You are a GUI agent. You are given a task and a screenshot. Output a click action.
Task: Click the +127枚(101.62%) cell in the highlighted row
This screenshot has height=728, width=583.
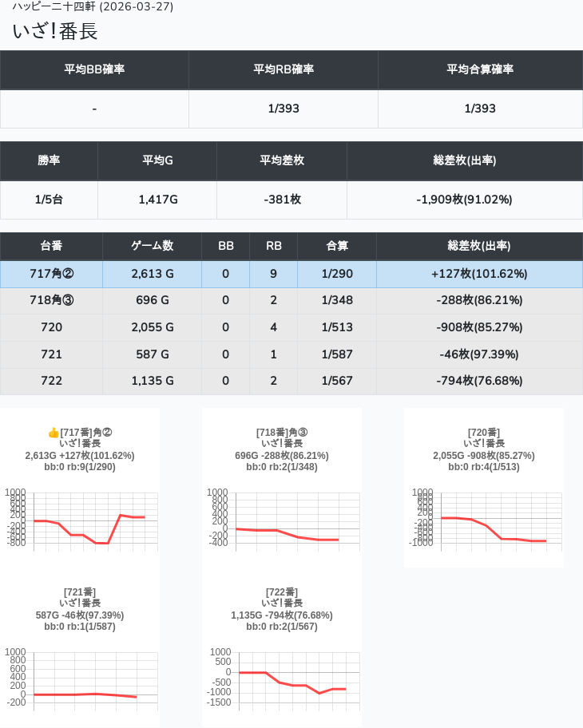tap(479, 274)
